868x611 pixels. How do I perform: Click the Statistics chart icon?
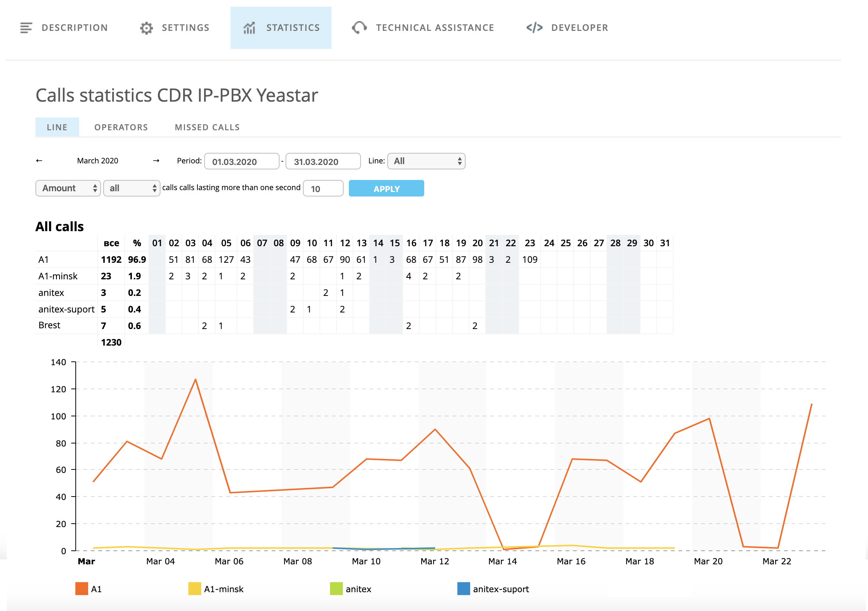(x=249, y=28)
